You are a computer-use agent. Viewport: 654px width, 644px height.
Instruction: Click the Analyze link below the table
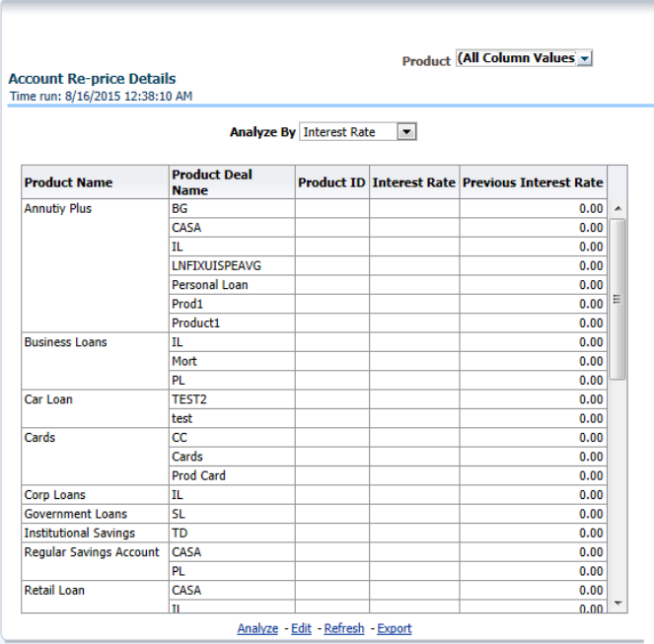(x=257, y=628)
